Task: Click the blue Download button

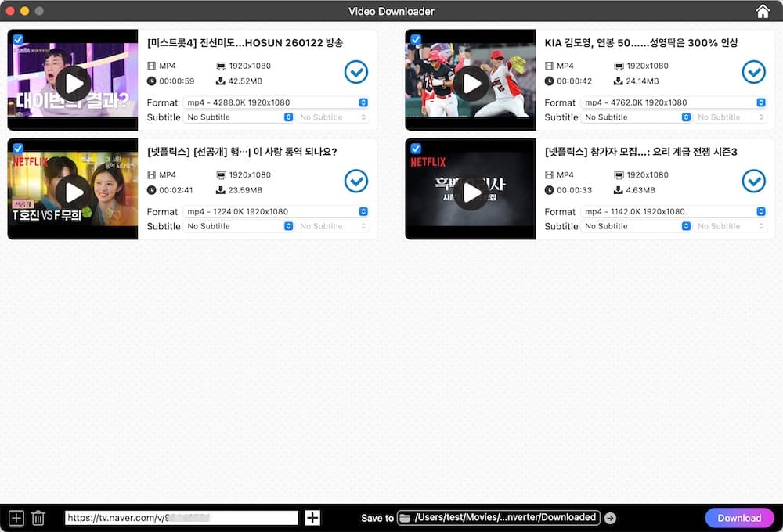Action: point(738,517)
